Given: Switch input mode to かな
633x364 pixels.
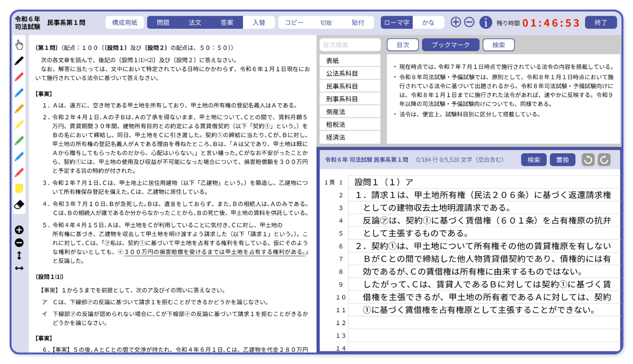Looking at the screenshot, I should 428,23.
